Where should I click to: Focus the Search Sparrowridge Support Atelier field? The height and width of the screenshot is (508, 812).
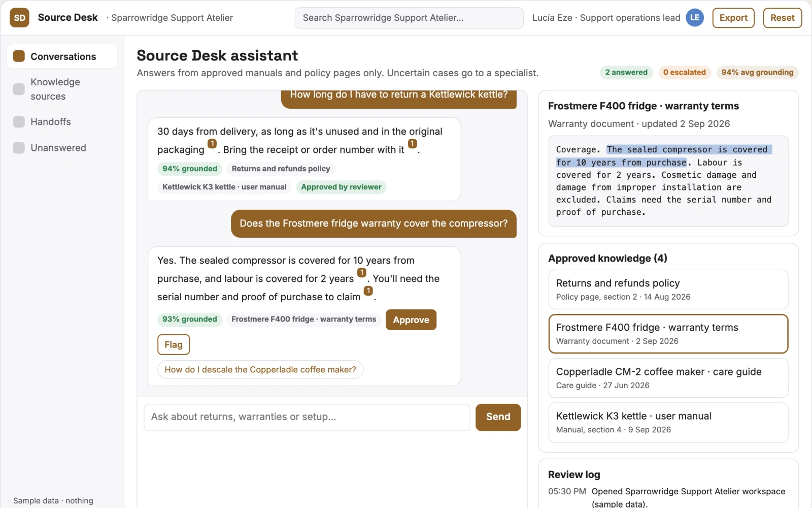coord(409,18)
